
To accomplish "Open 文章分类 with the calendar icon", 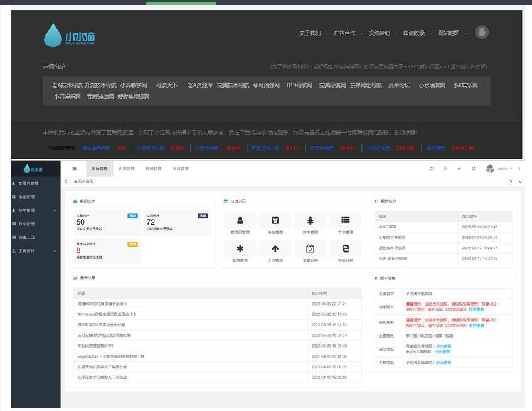I will [x=310, y=248].
